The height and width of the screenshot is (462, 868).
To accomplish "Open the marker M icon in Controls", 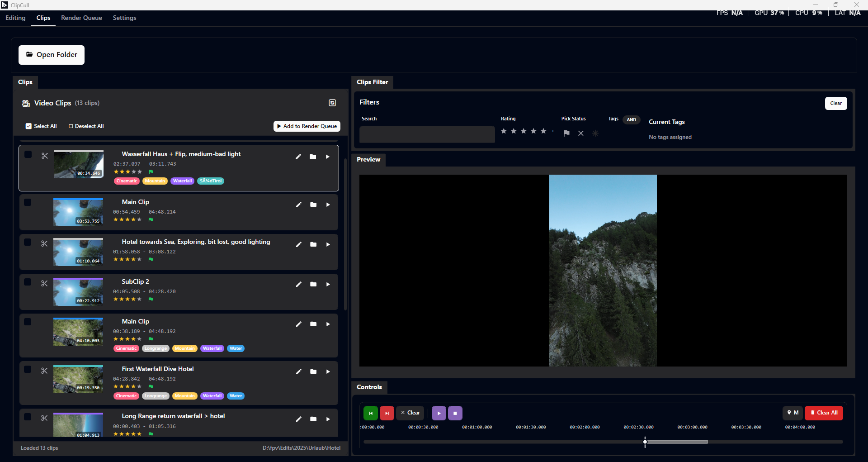I will point(793,413).
